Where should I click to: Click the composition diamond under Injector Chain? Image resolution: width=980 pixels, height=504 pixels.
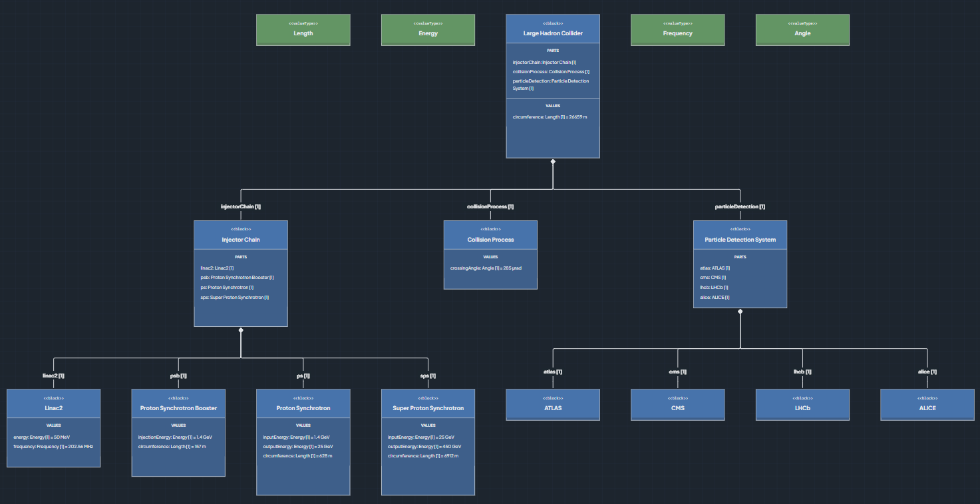[241, 330]
